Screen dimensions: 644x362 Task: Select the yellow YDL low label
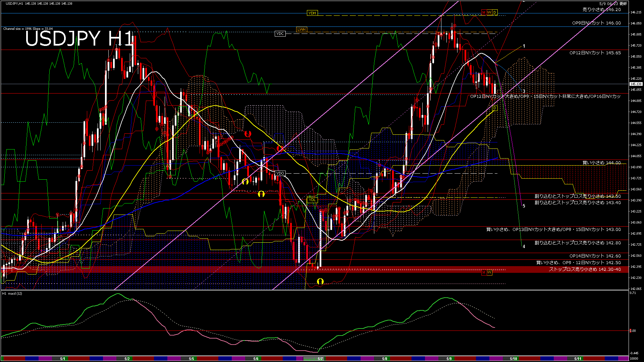point(312,200)
